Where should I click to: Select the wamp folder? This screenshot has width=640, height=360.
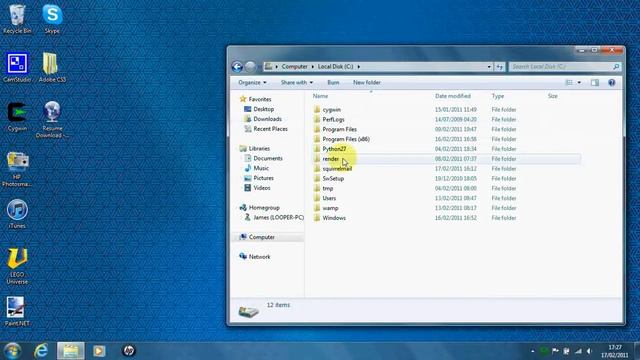click(x=330, y=208)
